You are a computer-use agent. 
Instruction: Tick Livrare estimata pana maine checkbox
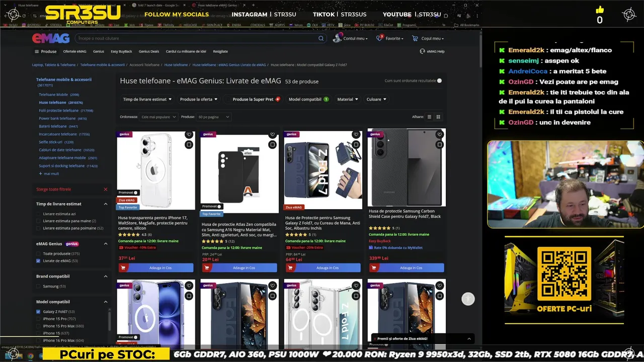coord(38,221)
